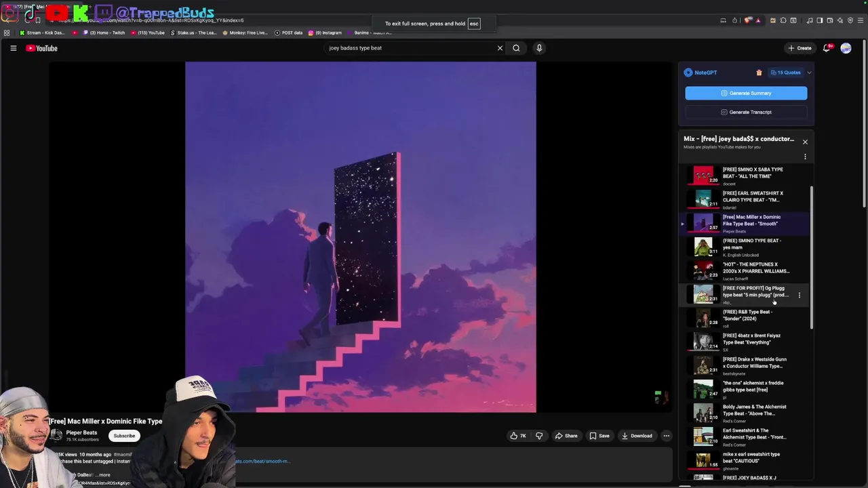Click the 15 Quotas badge
868x488 pixels.
click(785, 73)
